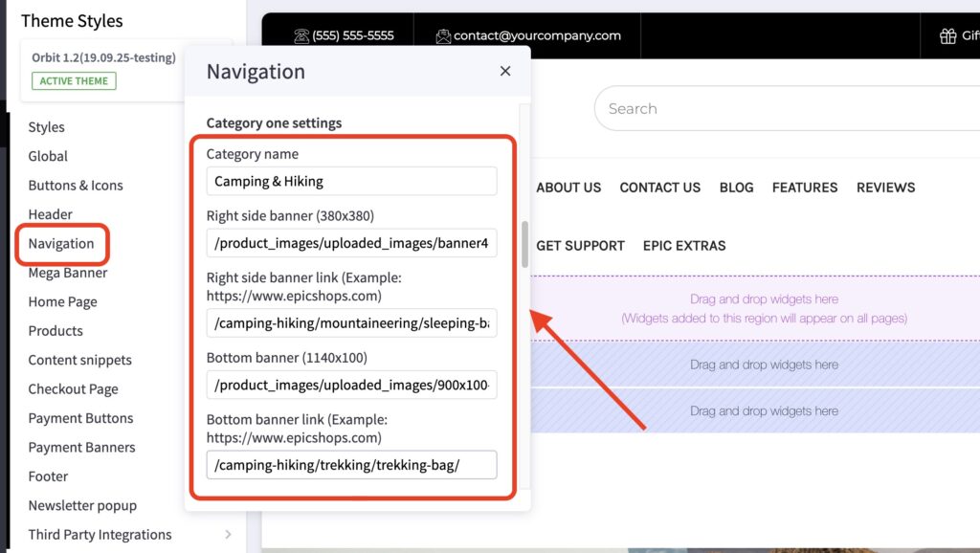Open the Header settings section
The height and width of the screenshot is (553, 980).
coord(50,214)
